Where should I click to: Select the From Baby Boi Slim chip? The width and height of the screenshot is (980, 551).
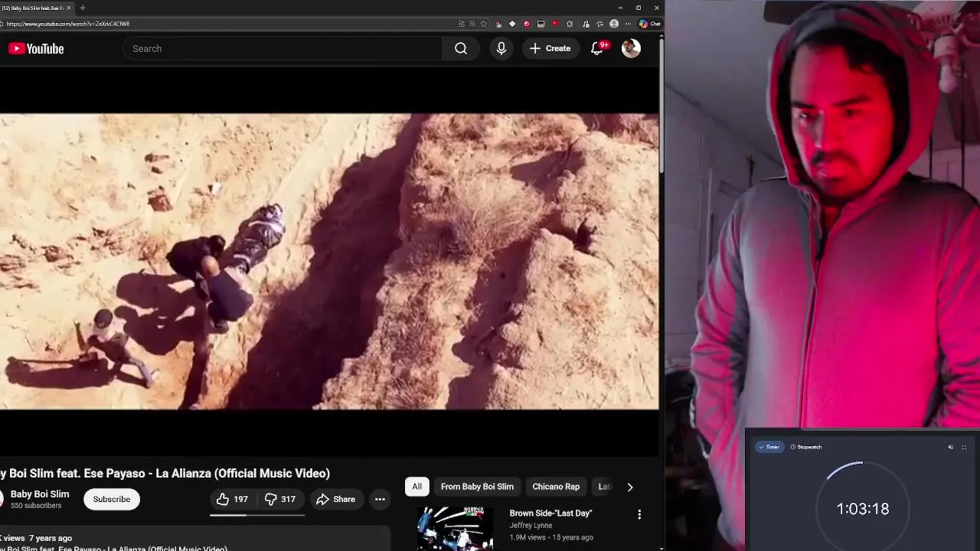(x=477, y=487)
